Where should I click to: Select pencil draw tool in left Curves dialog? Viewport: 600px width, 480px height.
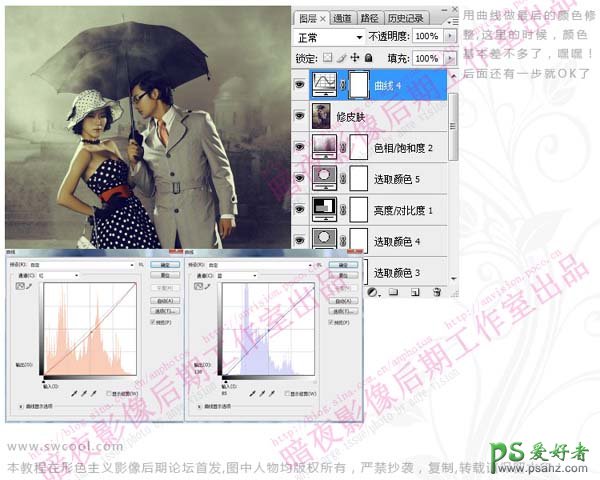coord(29,286)
